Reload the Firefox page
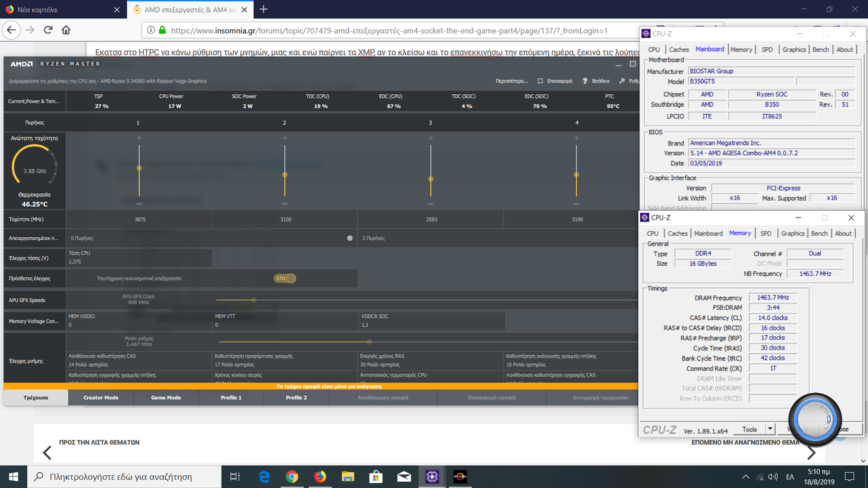This screenshot has height=488, width=868. pyautogui.click(x=48, y=30)
